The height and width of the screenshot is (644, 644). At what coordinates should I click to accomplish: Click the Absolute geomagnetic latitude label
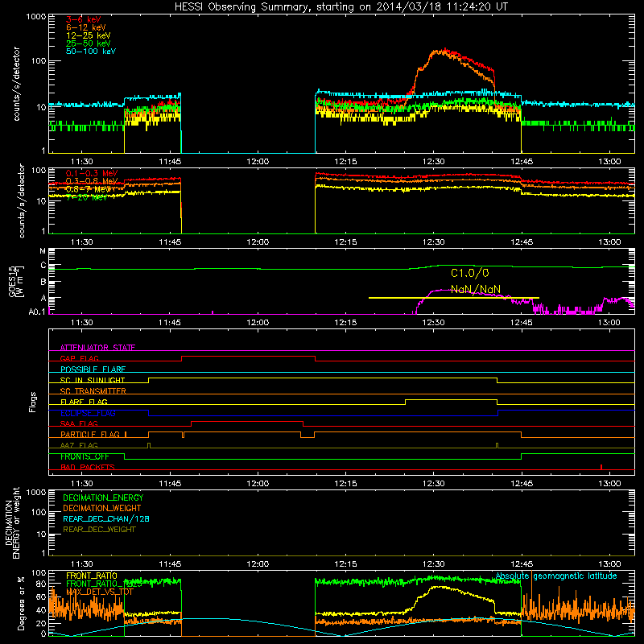(x=556, y=576)
